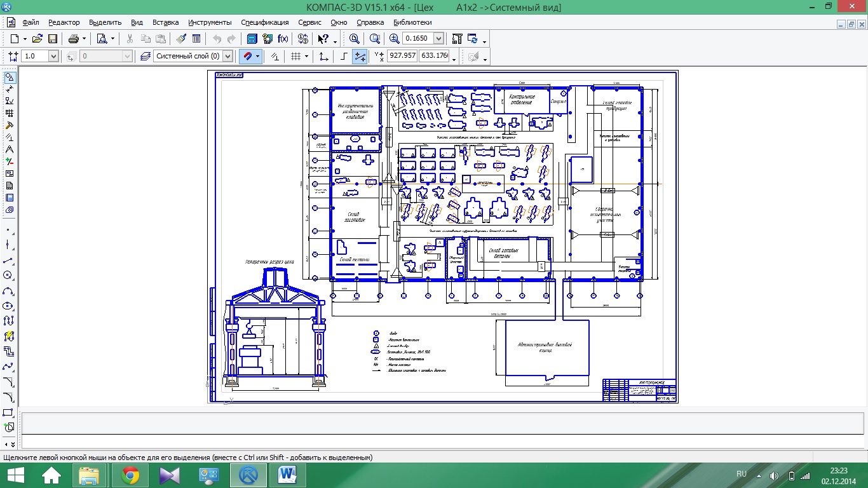Toggle the grid display button

coord(295,56)
